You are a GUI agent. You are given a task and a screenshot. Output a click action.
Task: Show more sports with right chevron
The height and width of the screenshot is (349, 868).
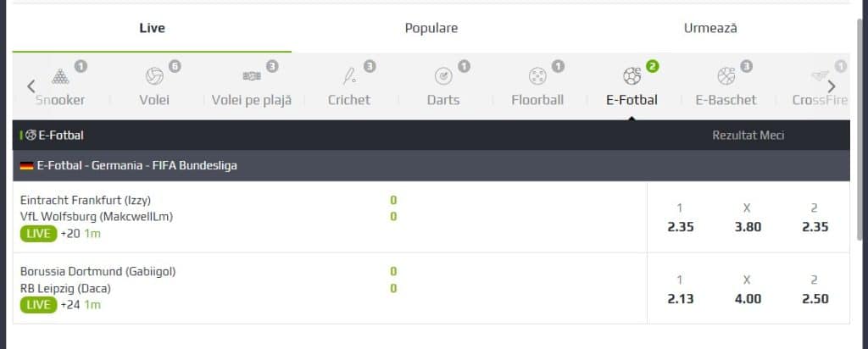(x=831, y=86)
